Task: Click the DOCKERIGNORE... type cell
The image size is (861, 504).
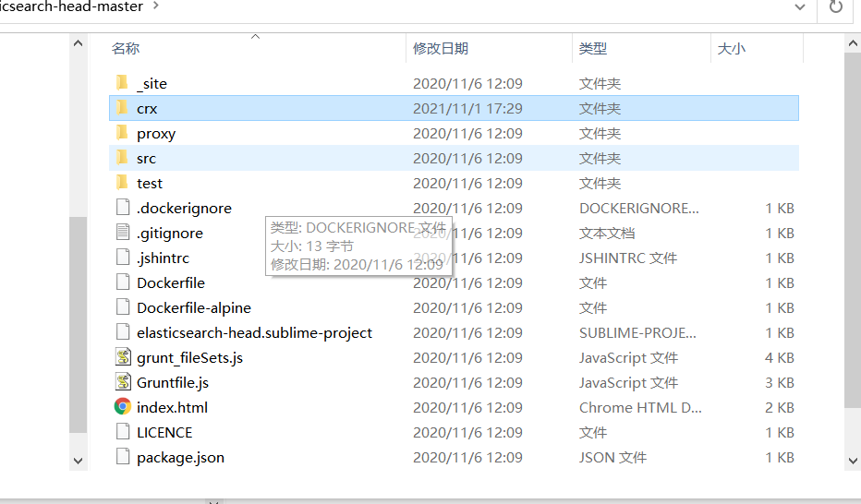Action: pos(639,209)
